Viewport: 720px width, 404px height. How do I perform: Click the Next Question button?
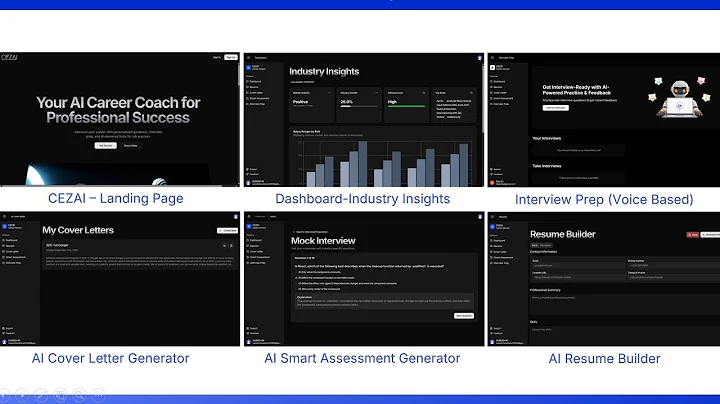point(464,316)
